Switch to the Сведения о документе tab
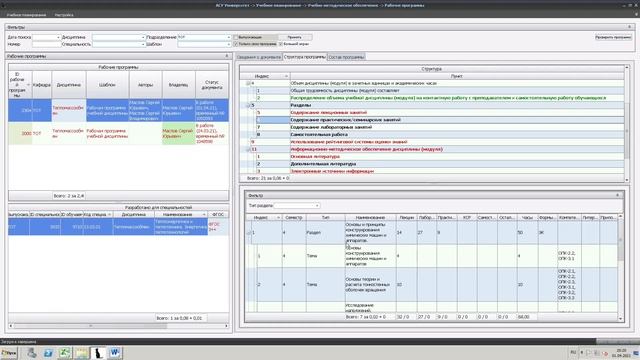Screen dimensions: 640x360 (259, 57)
